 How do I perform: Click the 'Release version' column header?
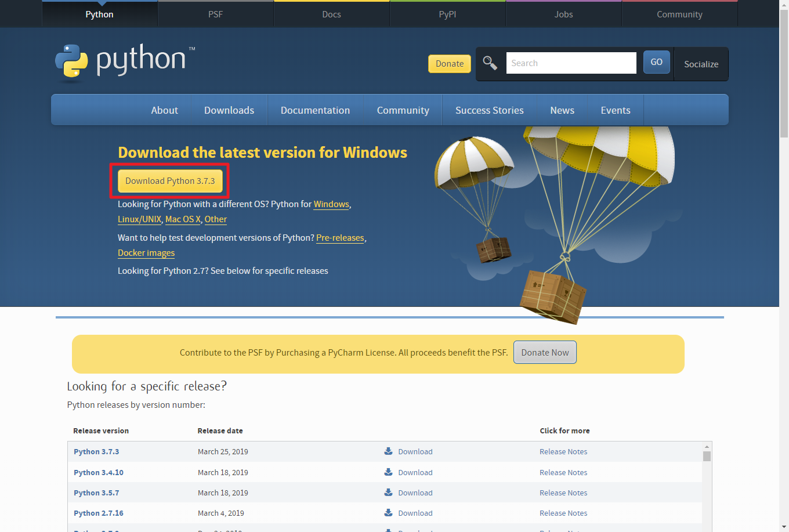pos(101,430)
